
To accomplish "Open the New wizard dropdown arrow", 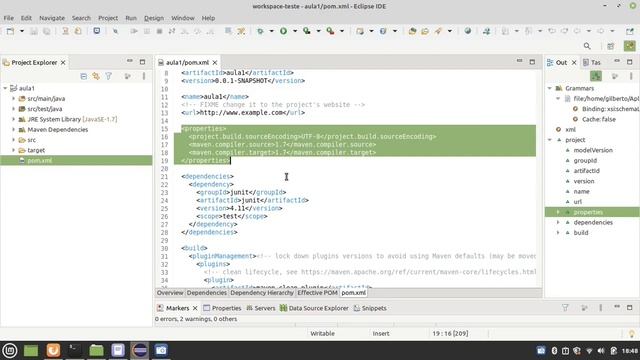I will tap(22, 31).
